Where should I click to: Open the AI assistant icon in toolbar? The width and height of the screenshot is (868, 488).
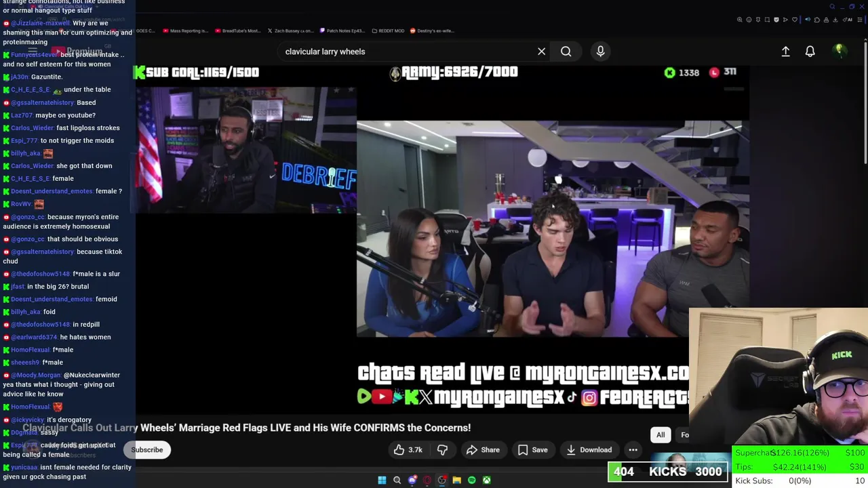(848, 20)
